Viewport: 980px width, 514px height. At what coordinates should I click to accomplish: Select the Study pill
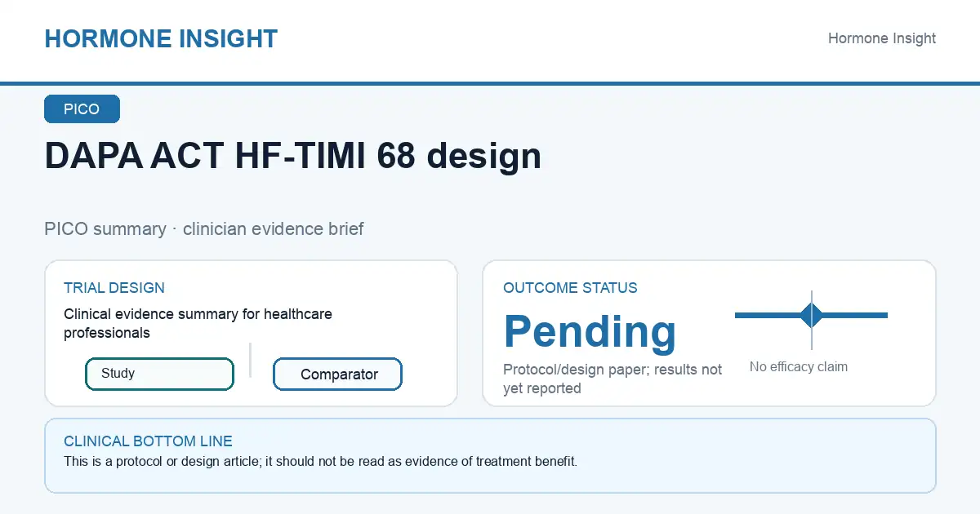[x=159, y=374]
